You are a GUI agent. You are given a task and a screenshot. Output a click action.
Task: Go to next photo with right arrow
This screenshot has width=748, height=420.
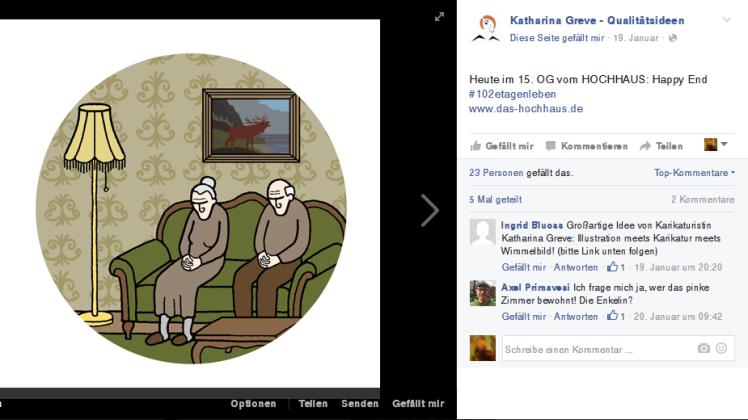tap(429, 210)
